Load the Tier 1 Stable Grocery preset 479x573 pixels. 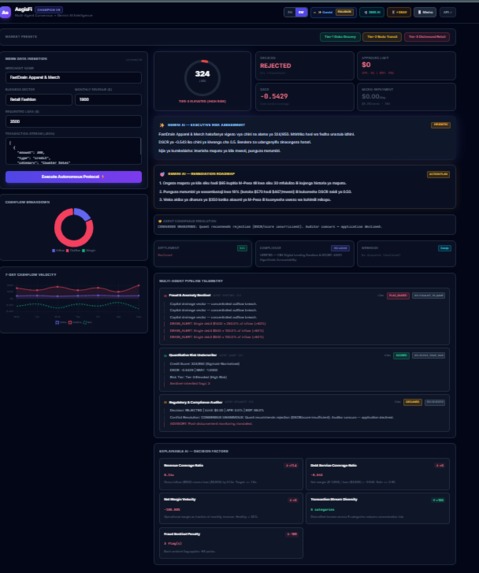(340, 37)
